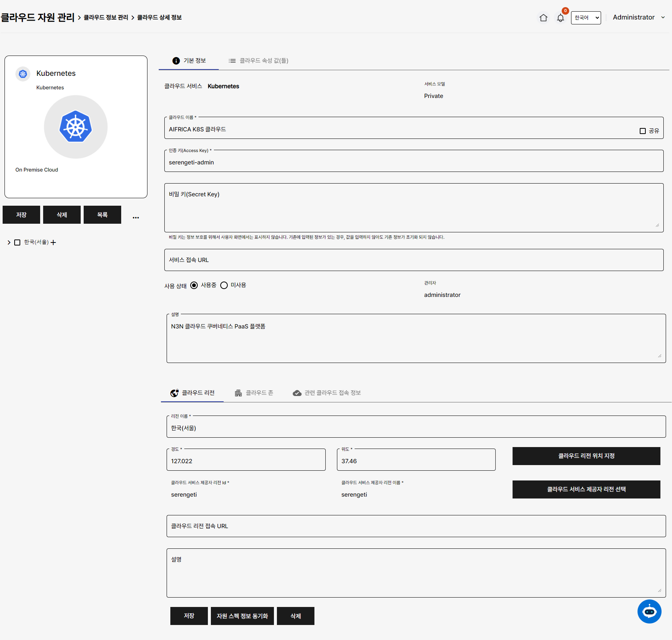The width and height of the screenshot is (672, 640).
Task: Open the notifications bell
Action: (x=560, y=18)
